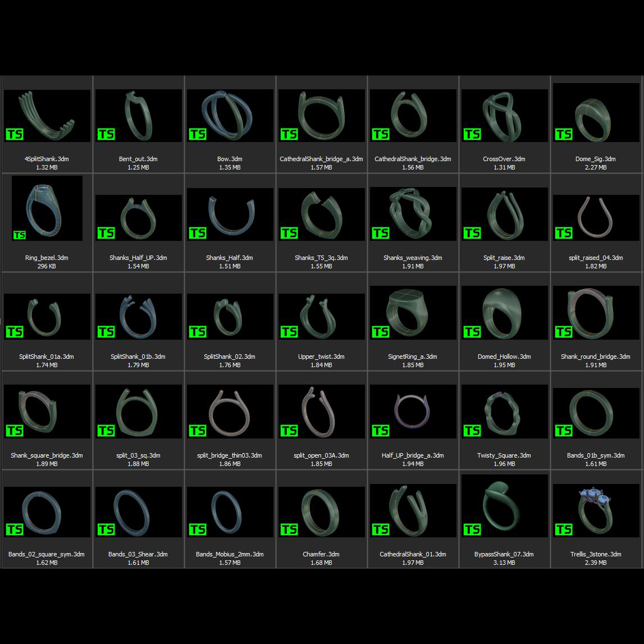This screenshot has width=644, height=644.
Task: Select the Ring_bezel.3dm preview image
Action: pyautogui.click(x=47, y=208)
